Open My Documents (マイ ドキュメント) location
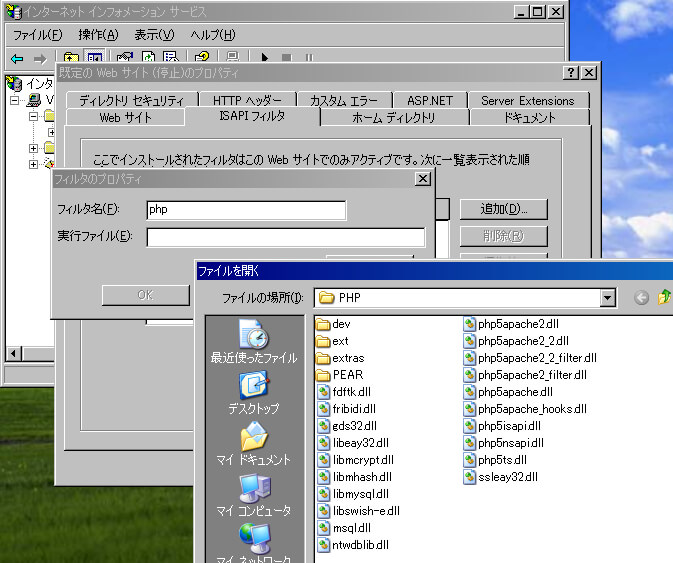Screen dimensions: 673x563 253,443
